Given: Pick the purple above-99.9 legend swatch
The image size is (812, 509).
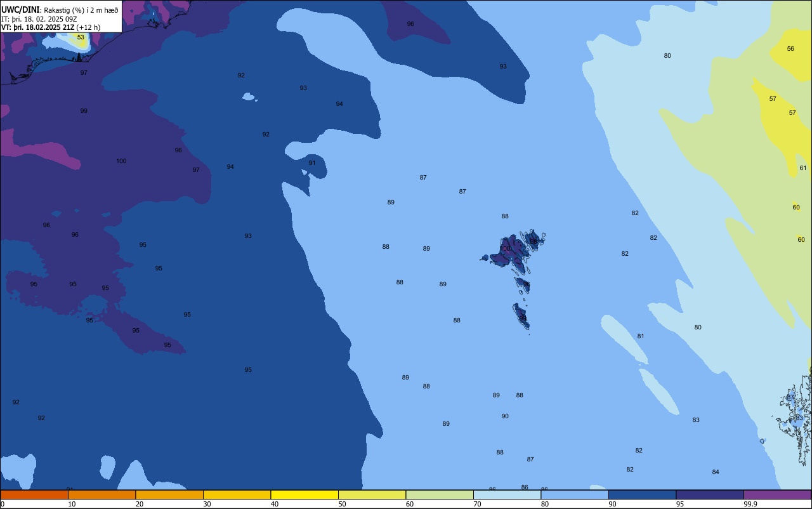Looking at the screenshot, I should 777,494.
